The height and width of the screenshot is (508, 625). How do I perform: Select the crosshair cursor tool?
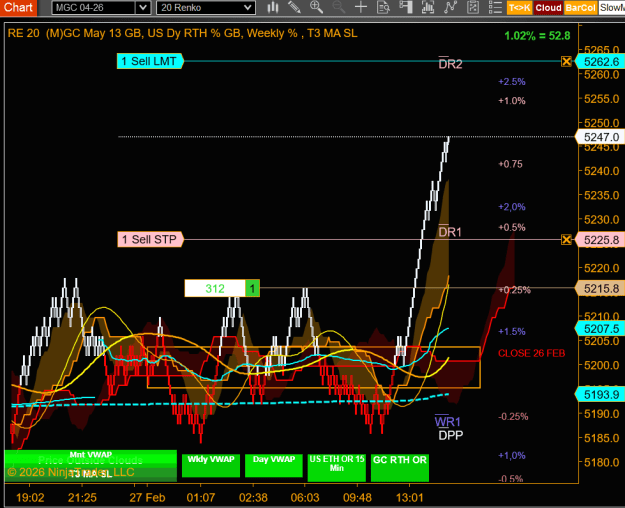coord(361,7)
